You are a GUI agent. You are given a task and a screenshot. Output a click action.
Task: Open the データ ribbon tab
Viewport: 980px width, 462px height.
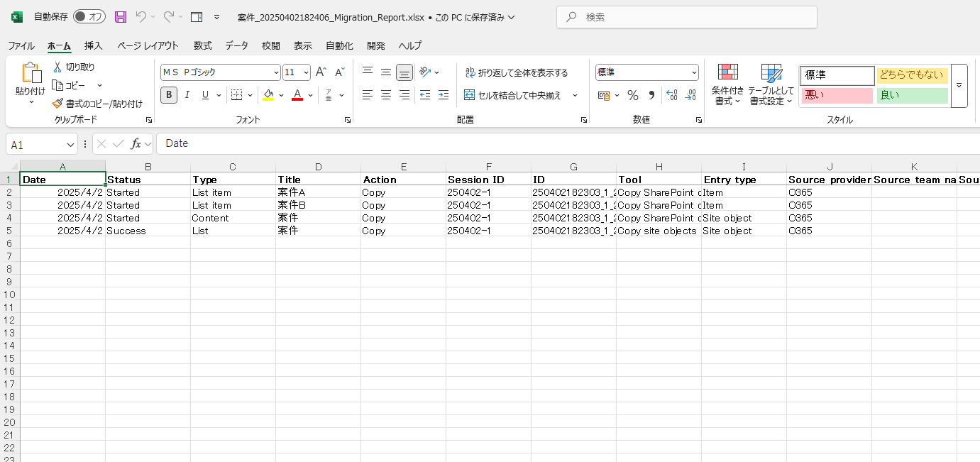[x=236, y=45]
